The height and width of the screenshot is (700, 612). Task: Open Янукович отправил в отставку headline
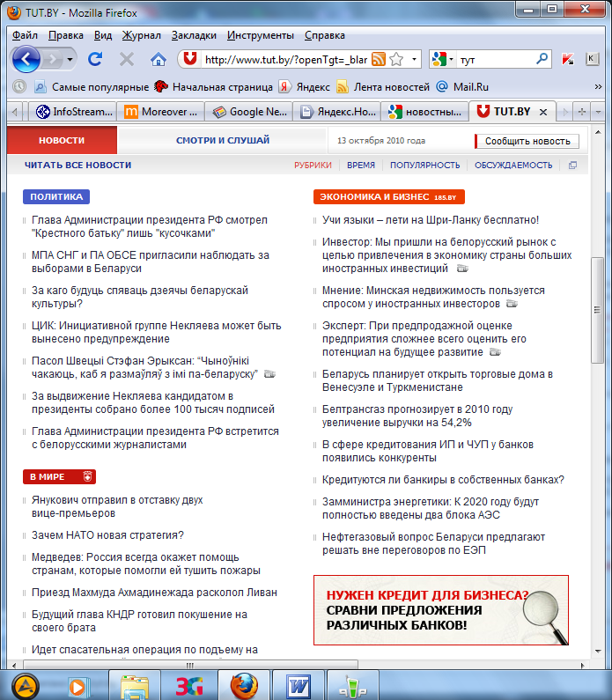coord(117,506)
